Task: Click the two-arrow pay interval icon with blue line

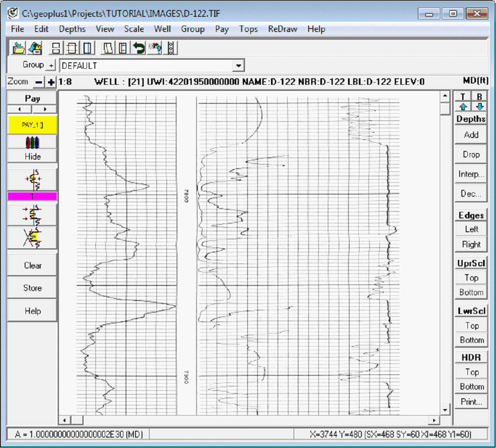Action: (32, 214)
